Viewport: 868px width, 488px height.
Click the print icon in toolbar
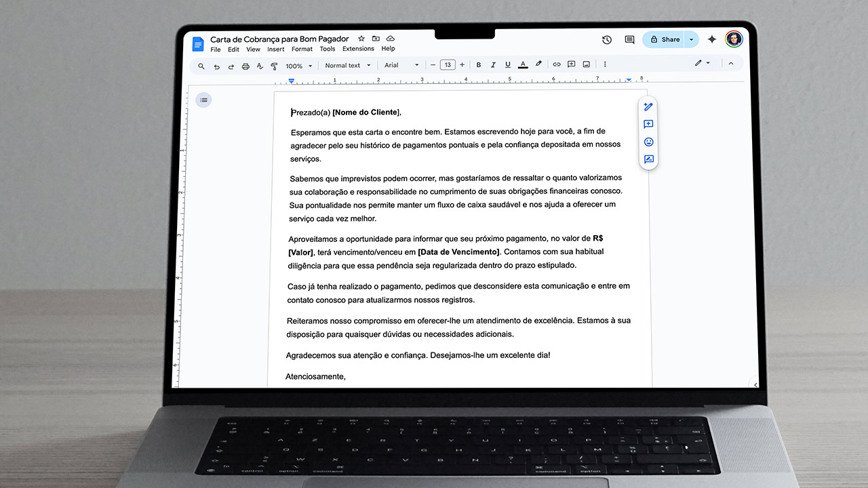[245, 66]
